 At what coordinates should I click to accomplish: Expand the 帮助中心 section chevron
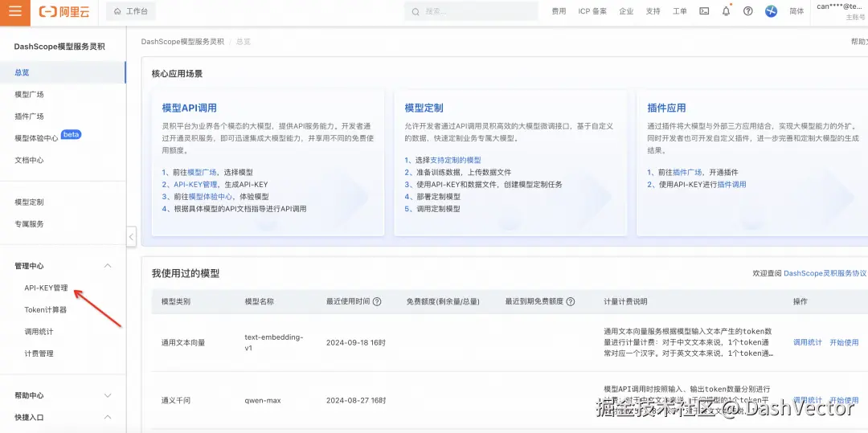(x=108, y=396)
